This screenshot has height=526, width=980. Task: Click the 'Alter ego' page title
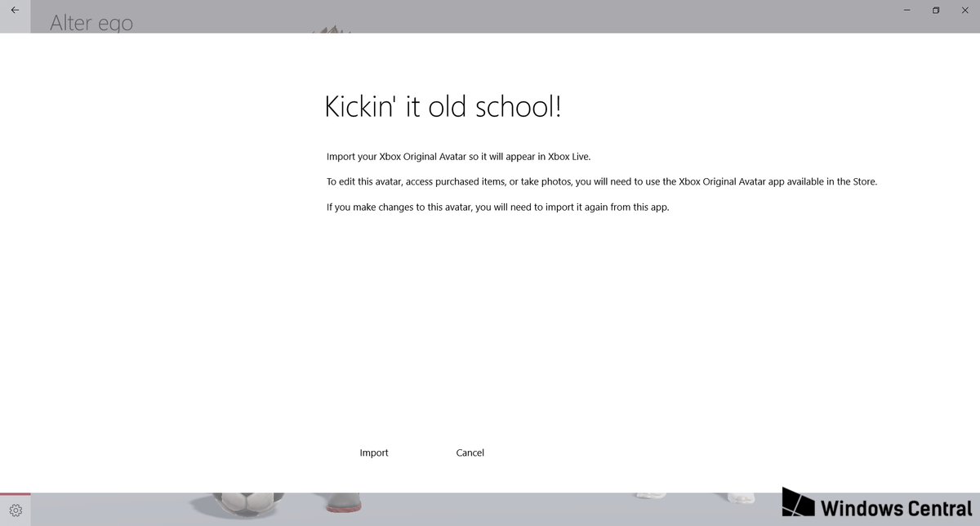(x=91, y=22)
